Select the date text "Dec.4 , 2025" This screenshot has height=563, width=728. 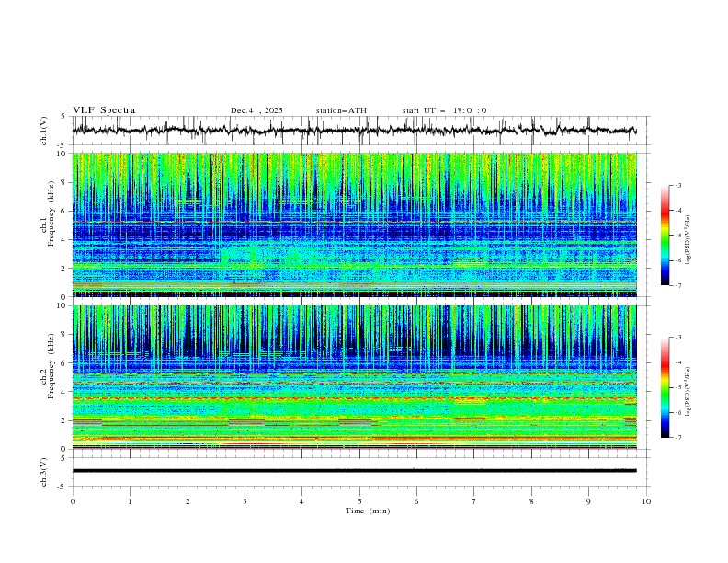click(256, 110)
